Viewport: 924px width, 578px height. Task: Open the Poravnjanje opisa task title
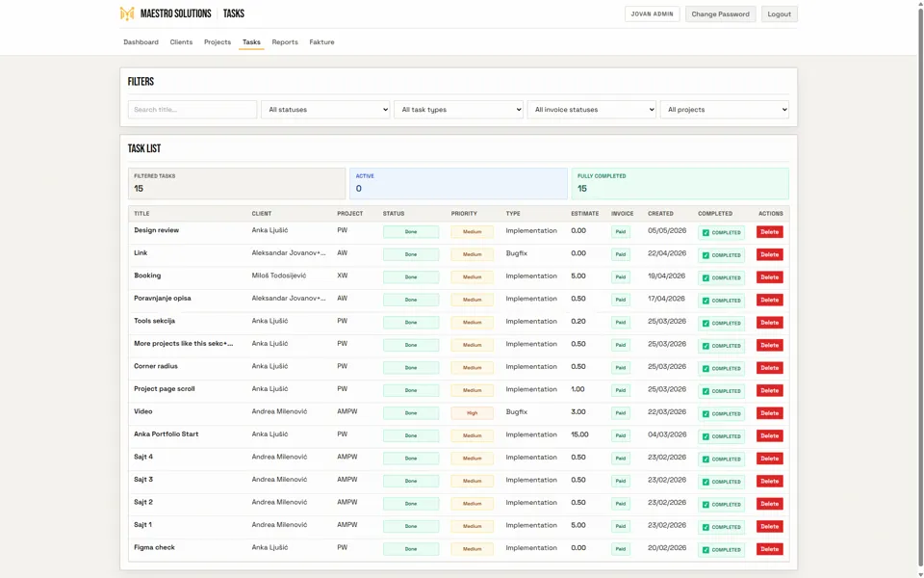pyautogui.click(x=162, y=299)
